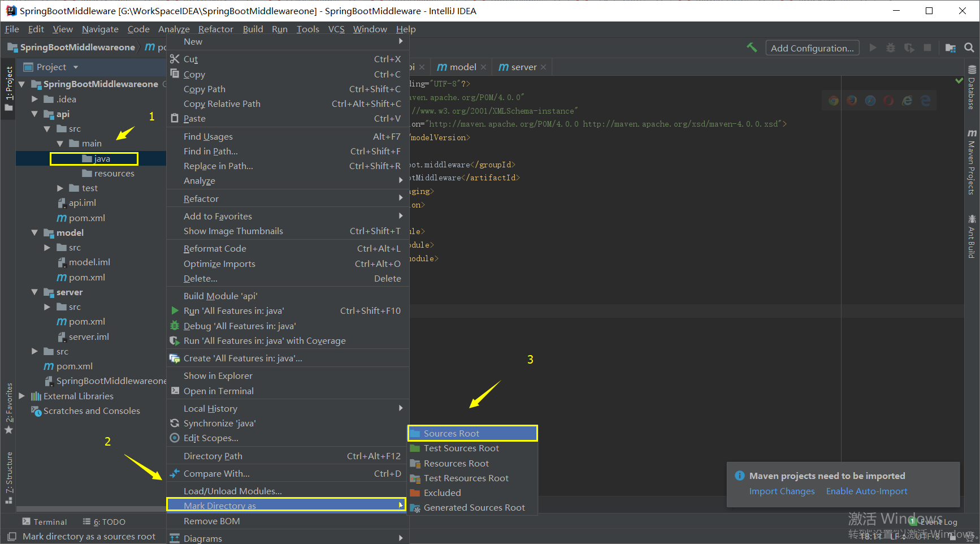Click the Stop process icon in toolbar
Screen dimensions: 980x544
(927, 48)
